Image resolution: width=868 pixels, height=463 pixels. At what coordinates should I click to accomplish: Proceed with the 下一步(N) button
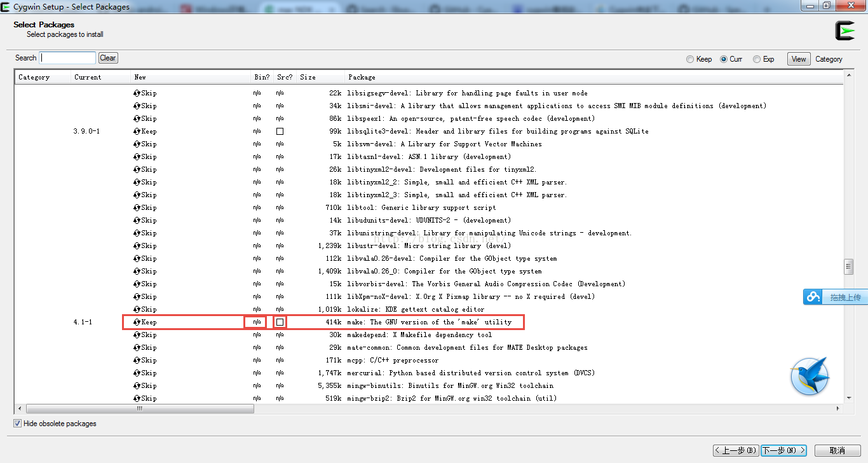[783, 450]
